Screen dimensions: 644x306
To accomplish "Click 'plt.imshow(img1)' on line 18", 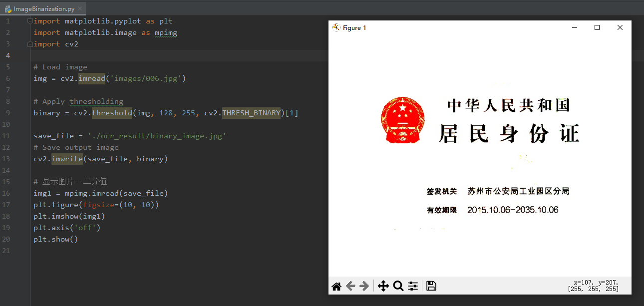I will (69, 216).
